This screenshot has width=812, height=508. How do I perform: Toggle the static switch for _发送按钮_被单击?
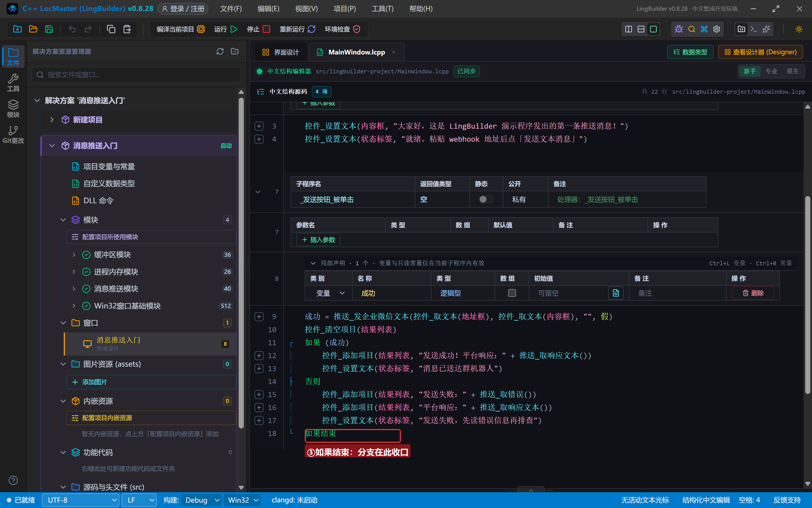click(x=486, y=199)
